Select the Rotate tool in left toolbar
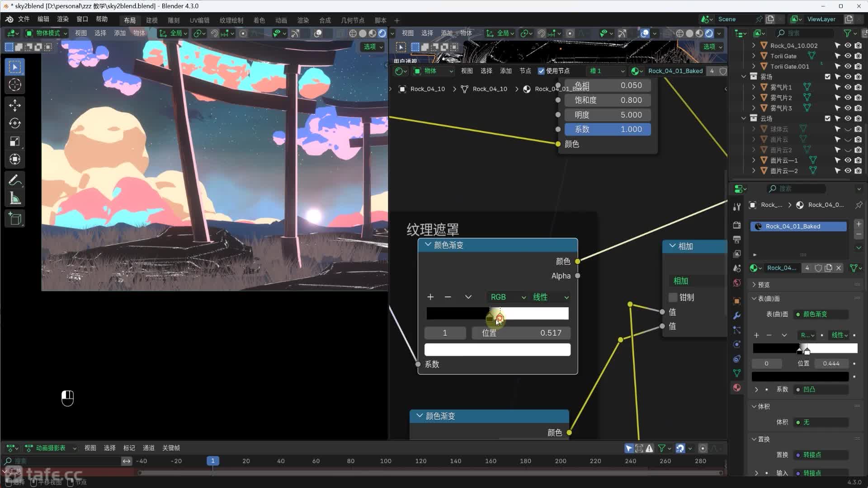The image size is (868, 488). pyautogui.click(x=15, y=123)
